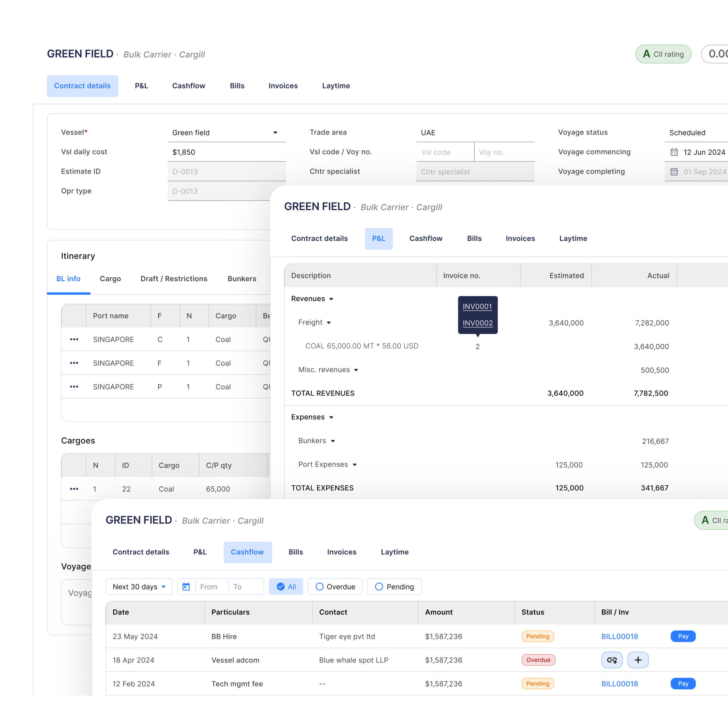Expand the Port Expenses row
Image resolution: width=728 pixels, height=728 pixels.
[x=355, y=465]
